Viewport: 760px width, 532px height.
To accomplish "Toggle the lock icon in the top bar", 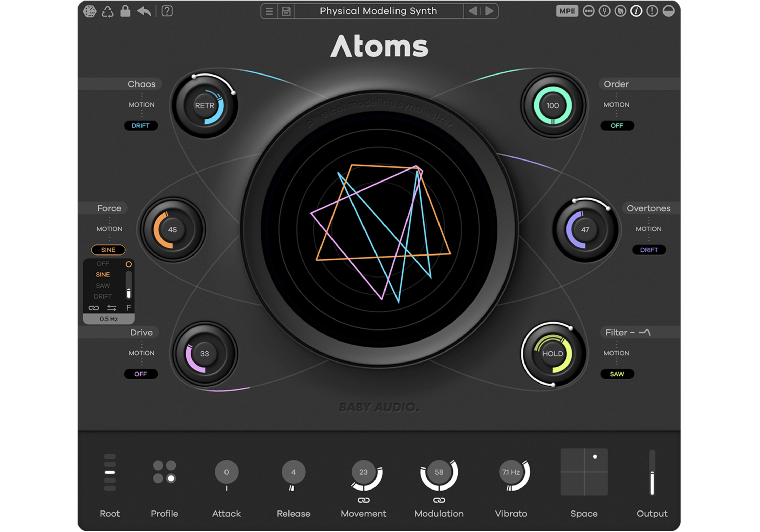I will (x=125, y=11).
